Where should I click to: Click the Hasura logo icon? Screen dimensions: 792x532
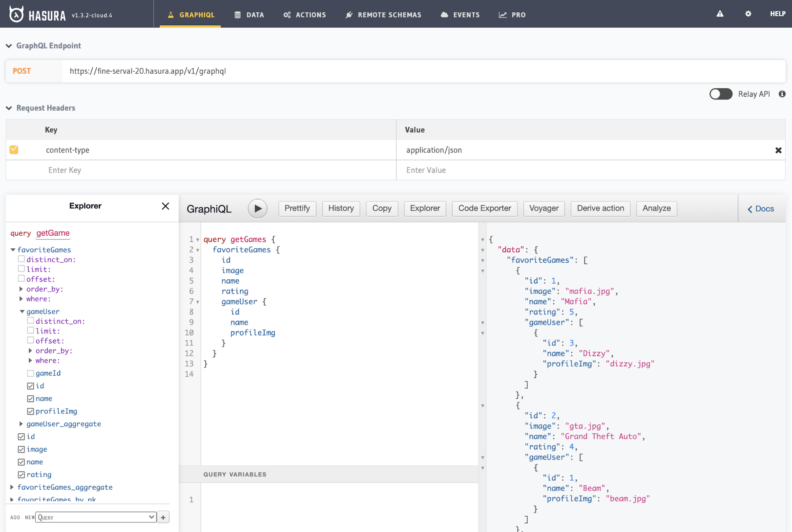tap(16, 14)
